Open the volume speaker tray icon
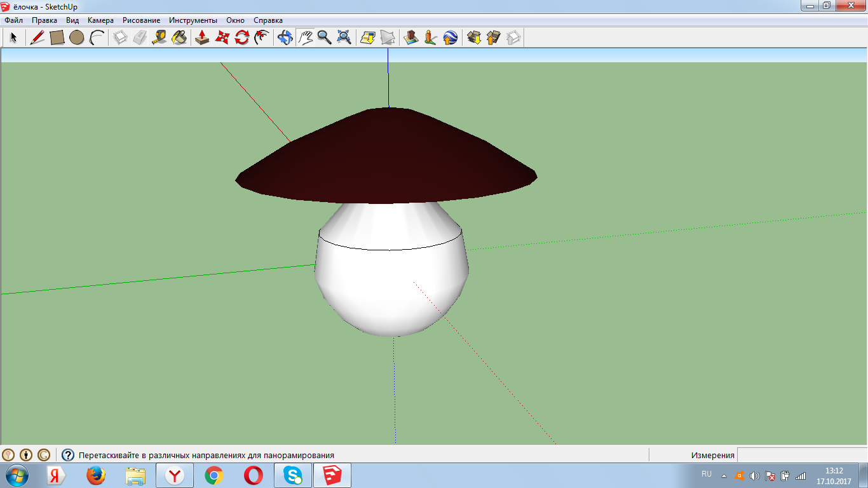Screen dimensions: 868x488 755,475
